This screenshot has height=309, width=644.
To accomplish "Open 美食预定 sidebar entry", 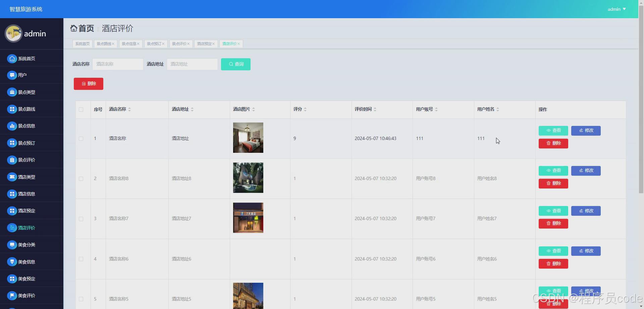I will coord(32,278).
